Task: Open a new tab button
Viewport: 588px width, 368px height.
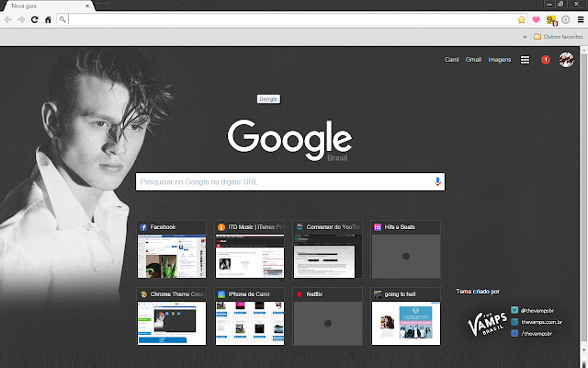Action: pyautogui.click(x=102, y=6)
